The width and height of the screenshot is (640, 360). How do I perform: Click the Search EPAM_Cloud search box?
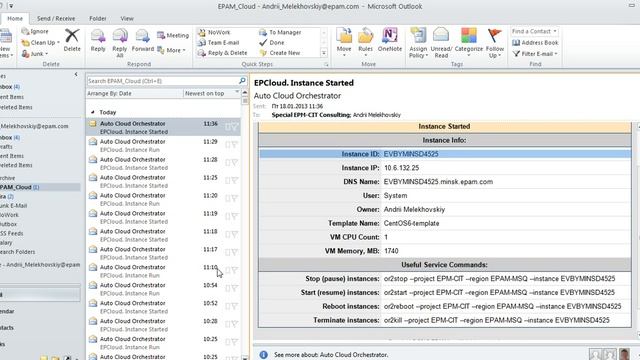(x=162, y=81)
